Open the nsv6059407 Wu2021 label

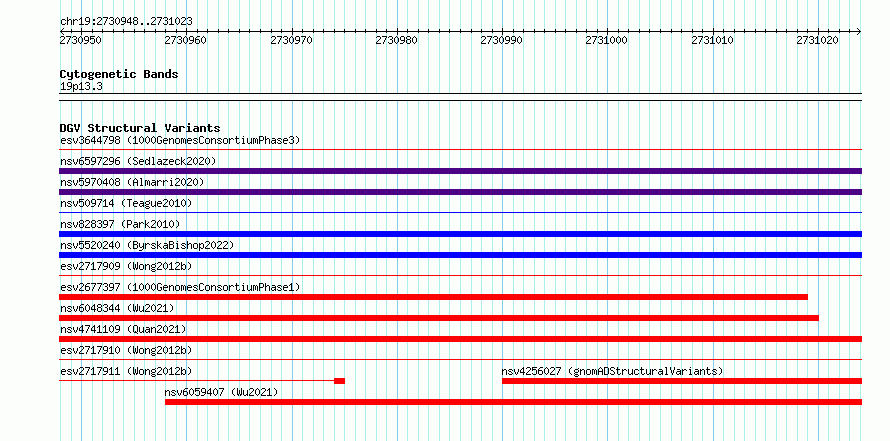[x=221, y=392]
